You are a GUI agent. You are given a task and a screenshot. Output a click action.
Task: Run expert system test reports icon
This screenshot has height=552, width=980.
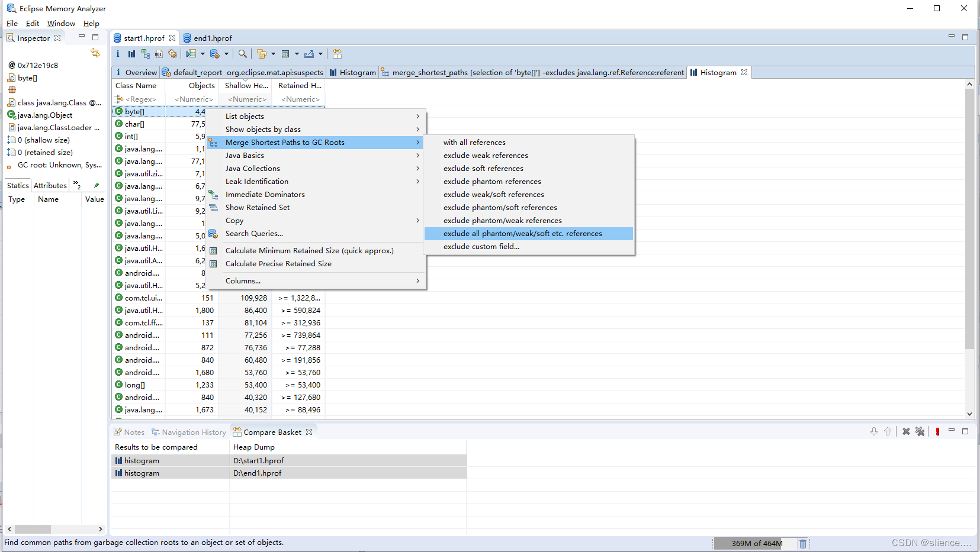point(191,54)
